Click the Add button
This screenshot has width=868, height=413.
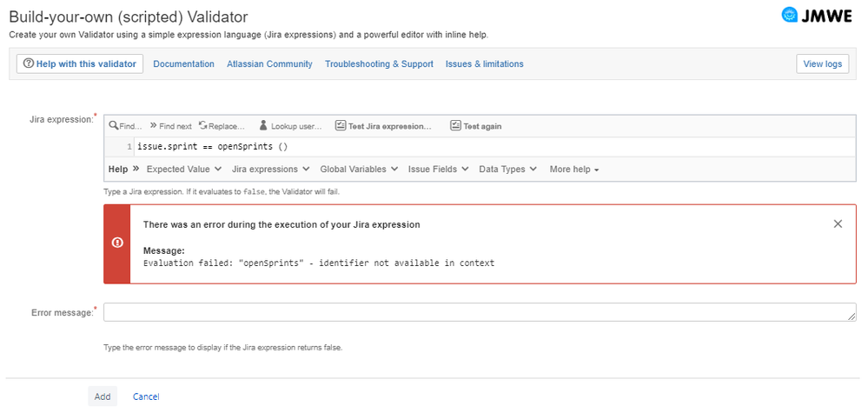(103, 396)
